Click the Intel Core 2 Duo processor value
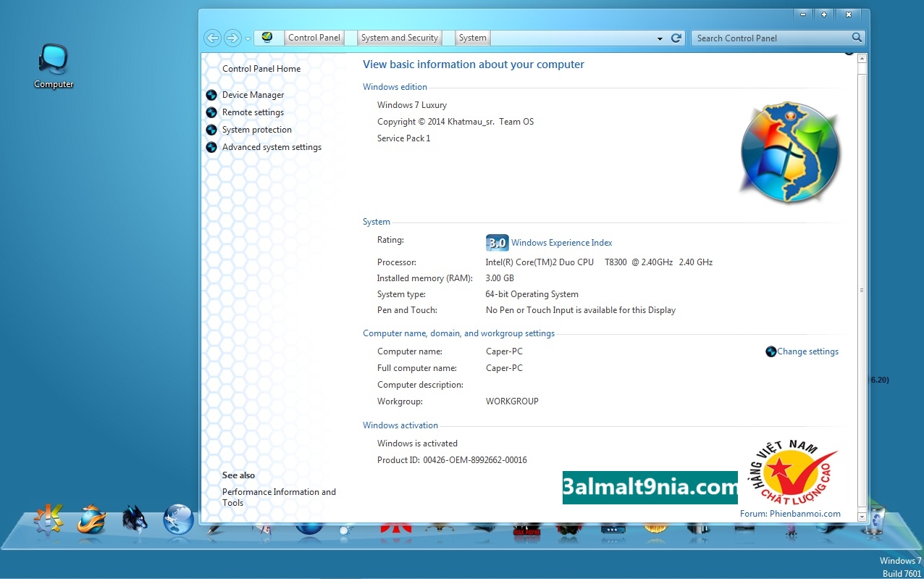This screenshot has width=924, height=579. pos(599,262)
